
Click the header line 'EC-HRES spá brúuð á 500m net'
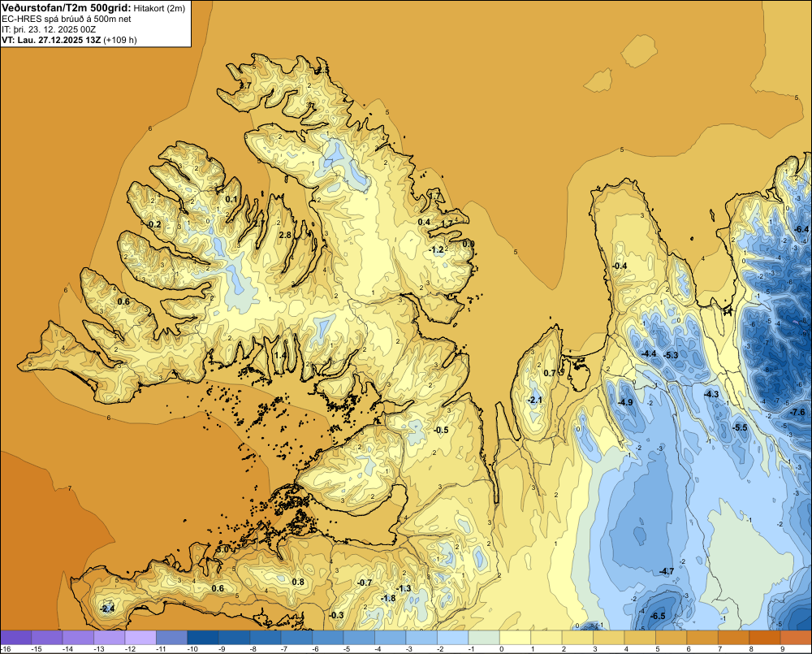point(67,19)
